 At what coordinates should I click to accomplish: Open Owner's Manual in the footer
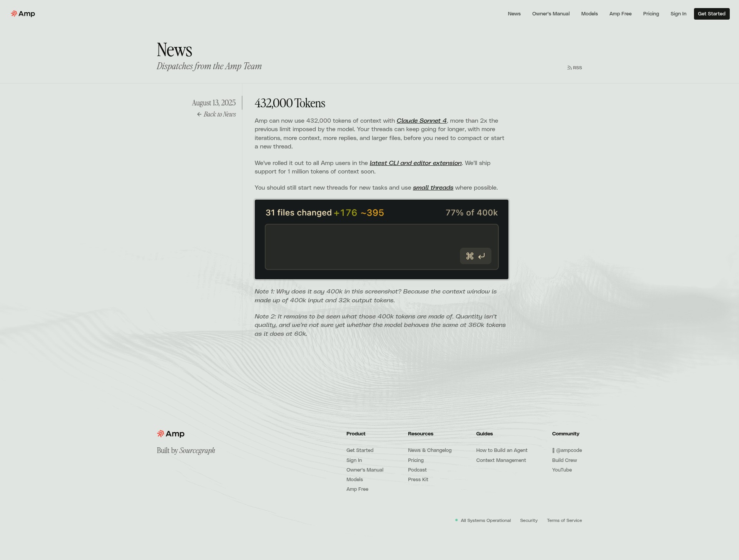(365, 470)
